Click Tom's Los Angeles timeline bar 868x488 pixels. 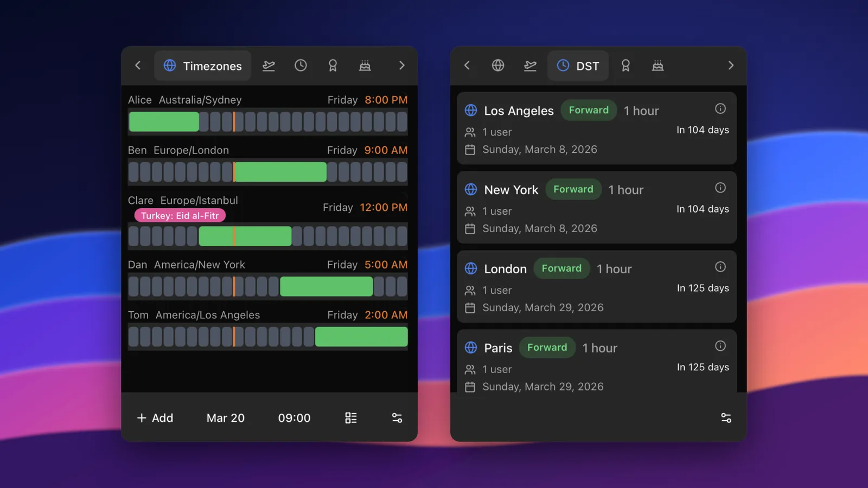[x=268, y=337]
